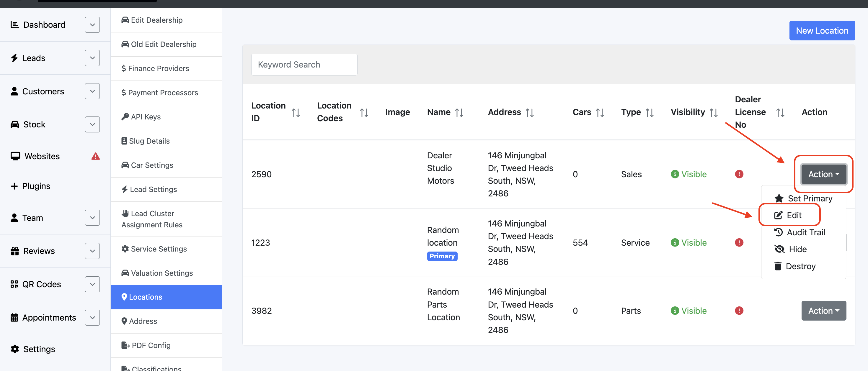This screenshot has width=868, height=371.
Task: Expand the Leads submenu chevron
Action: pos(92,58)
